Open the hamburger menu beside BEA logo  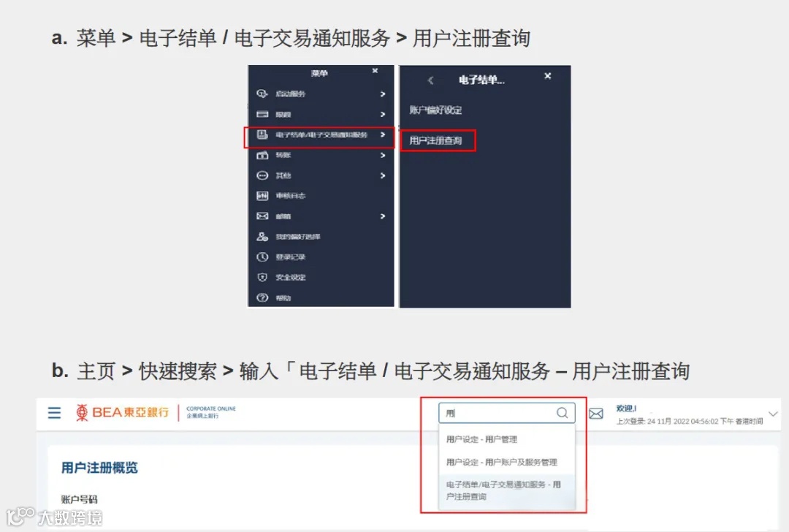(x=54, y=413)
